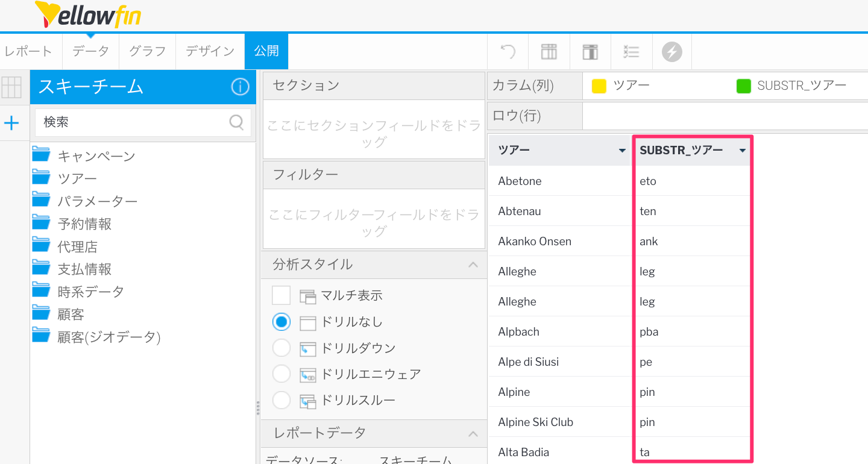Expand the 時系データ folder label
Screen dimensions: 868x464
point(90,292)
